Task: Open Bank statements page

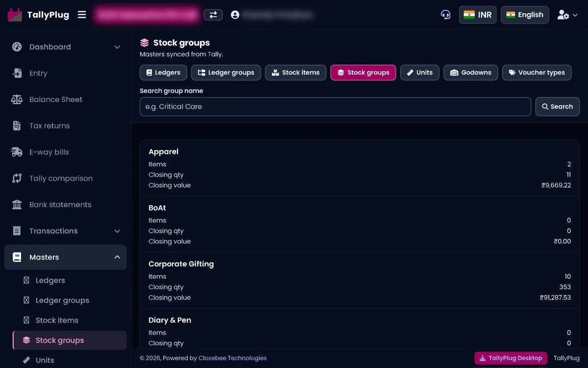Action: coord(66,205)
